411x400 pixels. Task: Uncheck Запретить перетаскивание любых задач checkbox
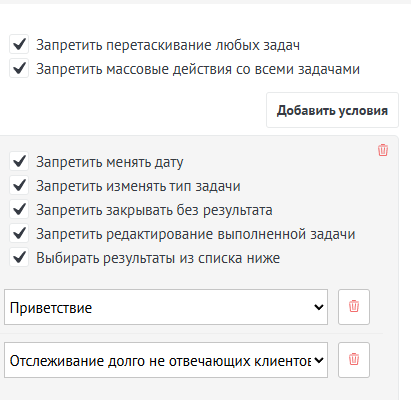click(x=19, y=44)
